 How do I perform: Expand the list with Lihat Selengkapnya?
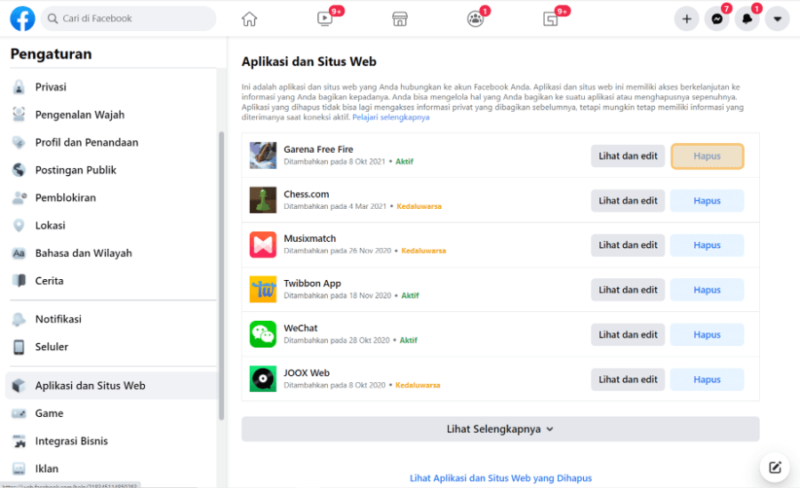(500, 429)
